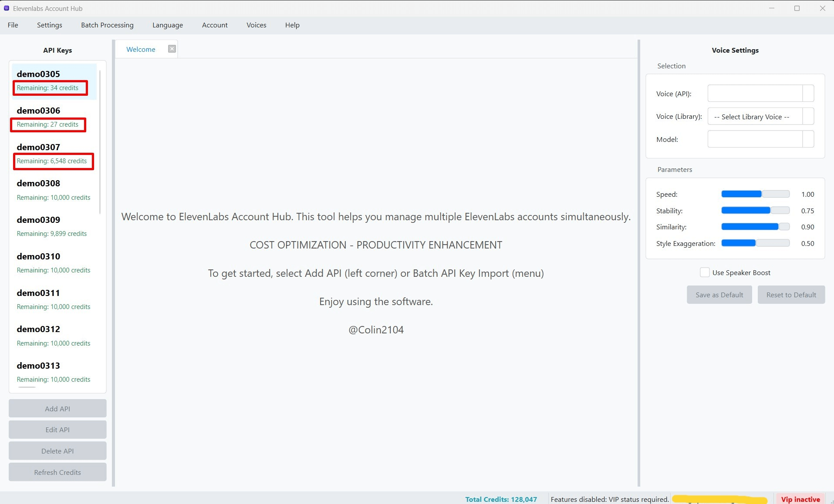This screenshot has width=834, height=504.
Task: Adjust the Speed slider
Action: point(756,194)
